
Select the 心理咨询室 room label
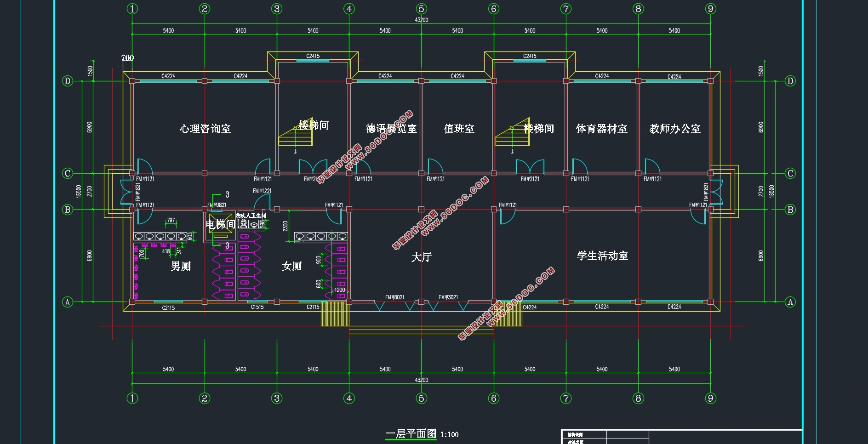click(x=205, y=129)
